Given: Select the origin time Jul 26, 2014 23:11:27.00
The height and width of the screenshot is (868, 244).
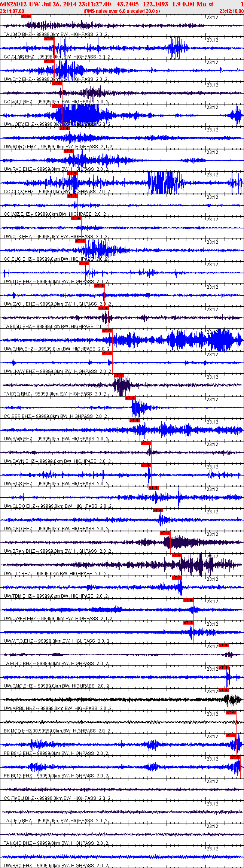Looking at the screenshot, I should pyautogui.click(x=76, y=4).
